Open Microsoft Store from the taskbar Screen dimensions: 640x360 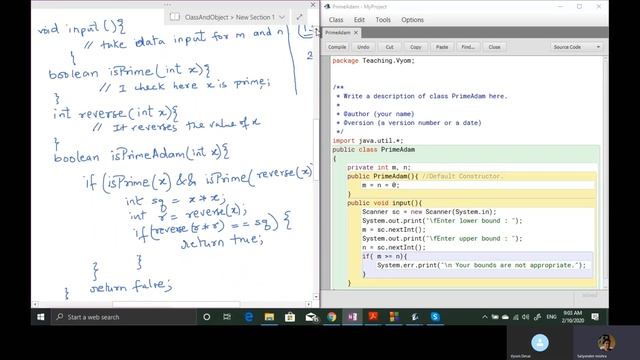pos(290,317)
